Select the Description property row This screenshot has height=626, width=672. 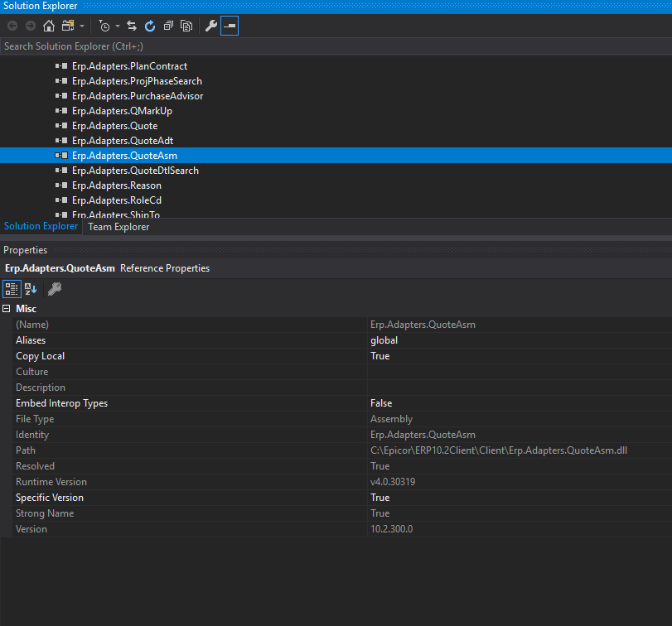tap(342, 388)
